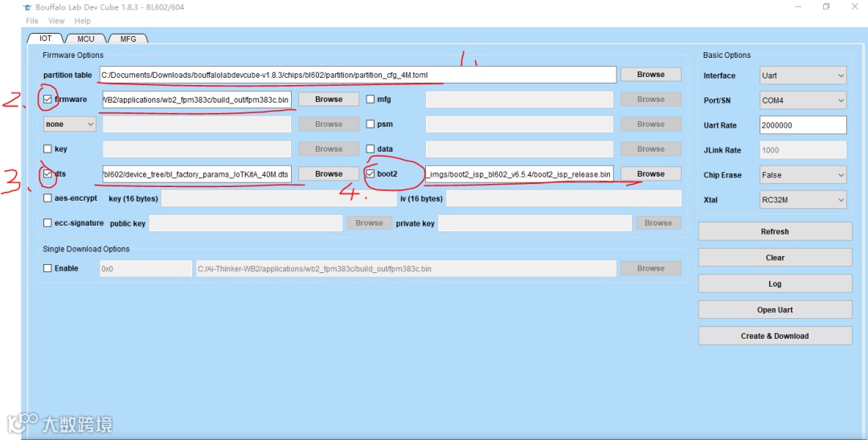
Task: Click the Uart Rate field 2000000
Action: point(803,125)
